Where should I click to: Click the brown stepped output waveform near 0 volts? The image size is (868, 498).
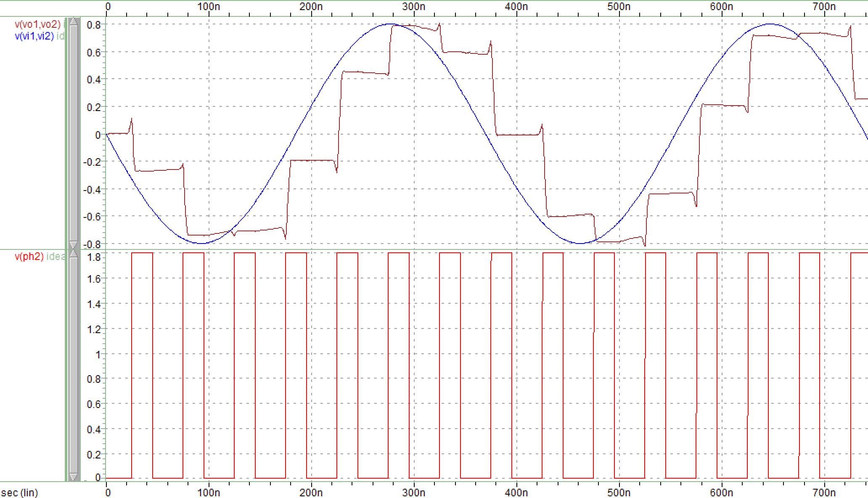517,135
